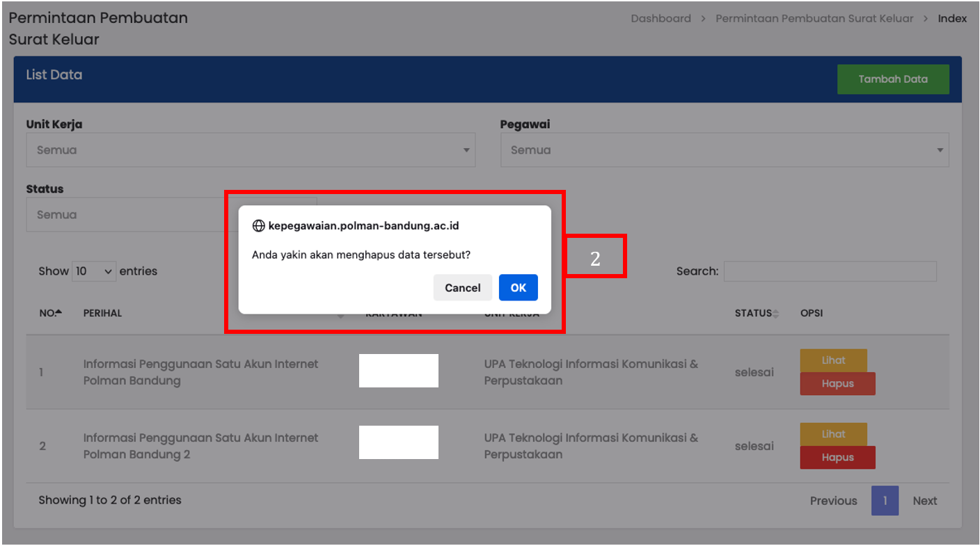Click Lihat for the second row
Screen dimensions: 980x546
pyautogui.click(x=833, y=434)
